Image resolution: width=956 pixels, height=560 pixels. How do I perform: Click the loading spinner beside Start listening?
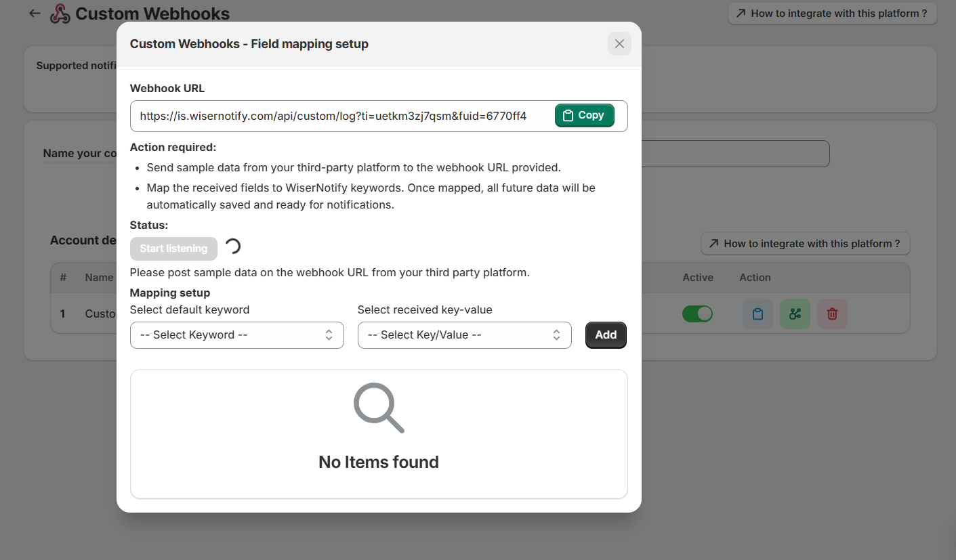point(232,246)
